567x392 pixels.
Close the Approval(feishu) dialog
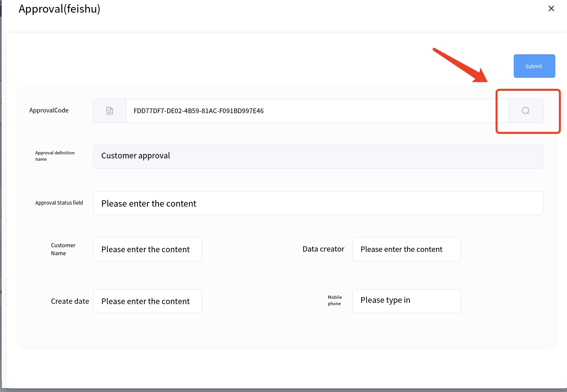[x=551, y=9]
